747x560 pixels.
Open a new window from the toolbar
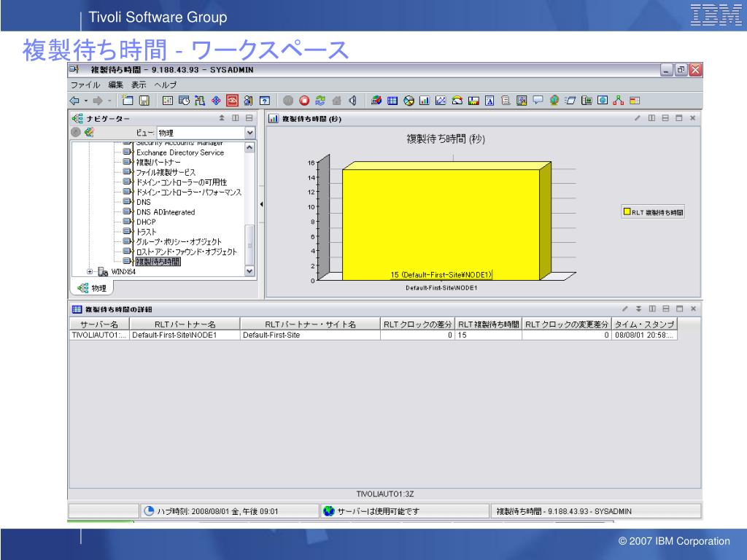click(127, 100)
